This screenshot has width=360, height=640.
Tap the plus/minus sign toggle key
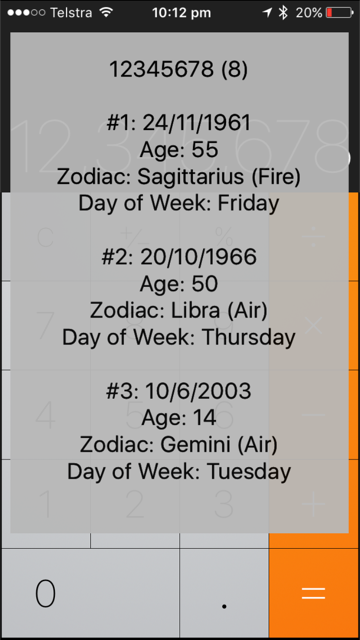135,236
